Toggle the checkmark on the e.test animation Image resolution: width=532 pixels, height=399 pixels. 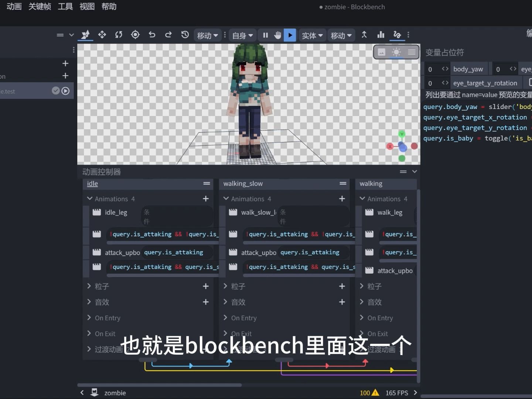tap(55, 91)
